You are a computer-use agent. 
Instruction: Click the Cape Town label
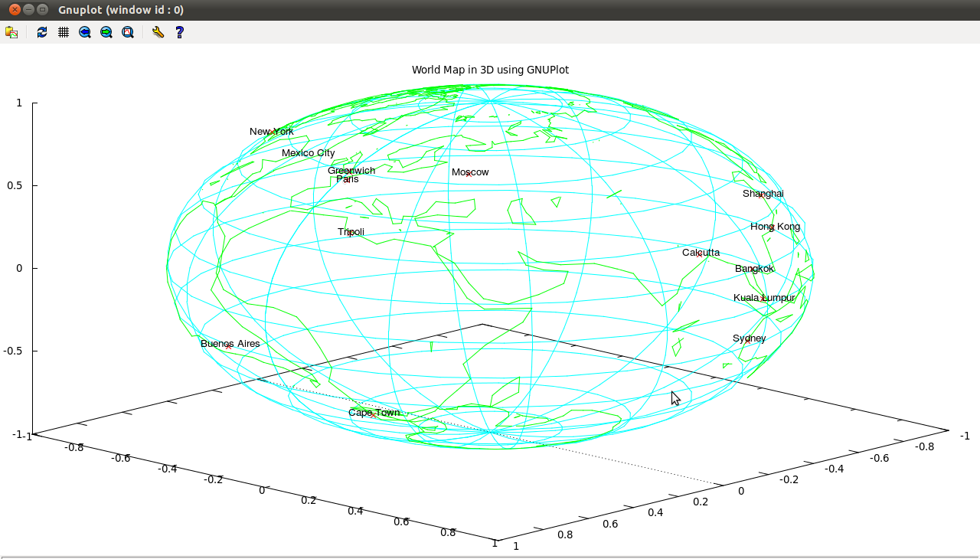[374, 413]
